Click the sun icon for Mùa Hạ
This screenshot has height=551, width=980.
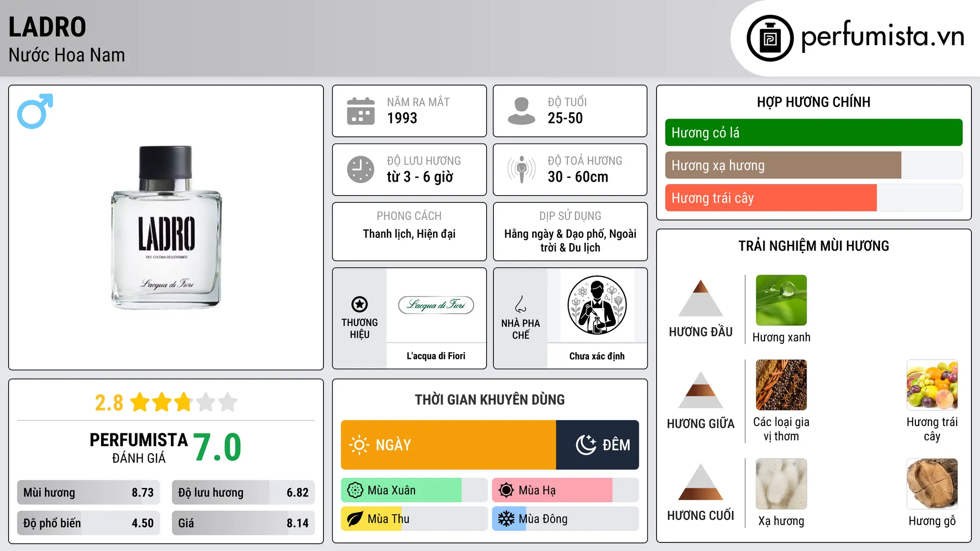[506, 490]
